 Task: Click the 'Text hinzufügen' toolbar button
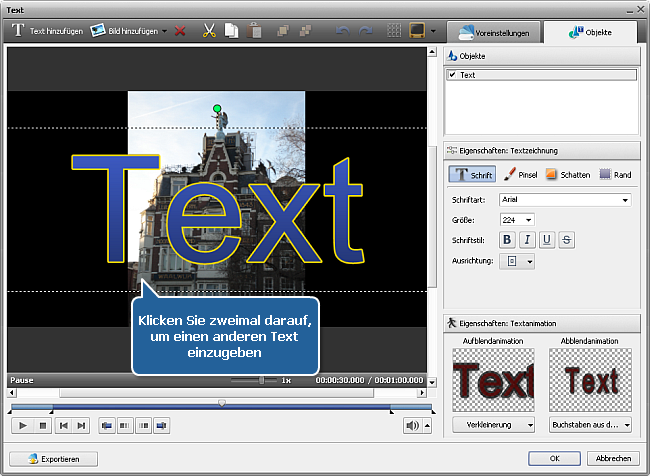coord(48,31)
